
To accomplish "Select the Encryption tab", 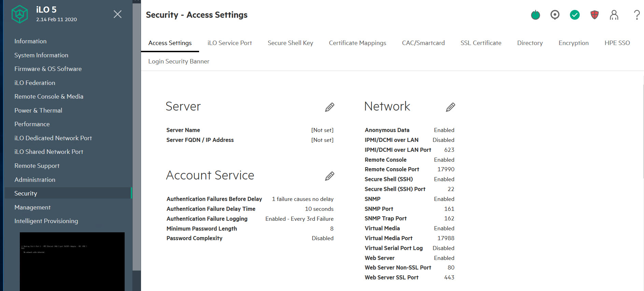I will click(x=573, y=43).
